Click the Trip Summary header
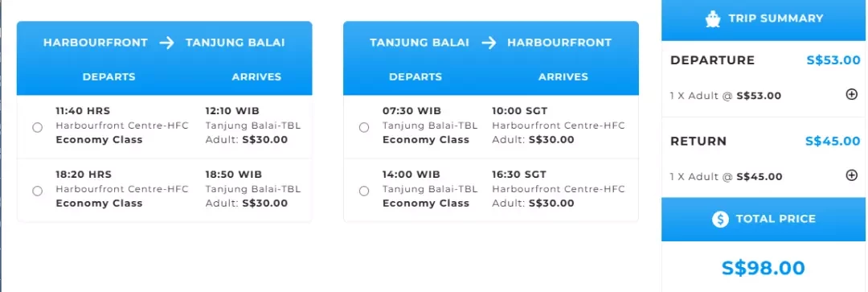The width and height of the screenshot is (868, 292). coord(764,20)
